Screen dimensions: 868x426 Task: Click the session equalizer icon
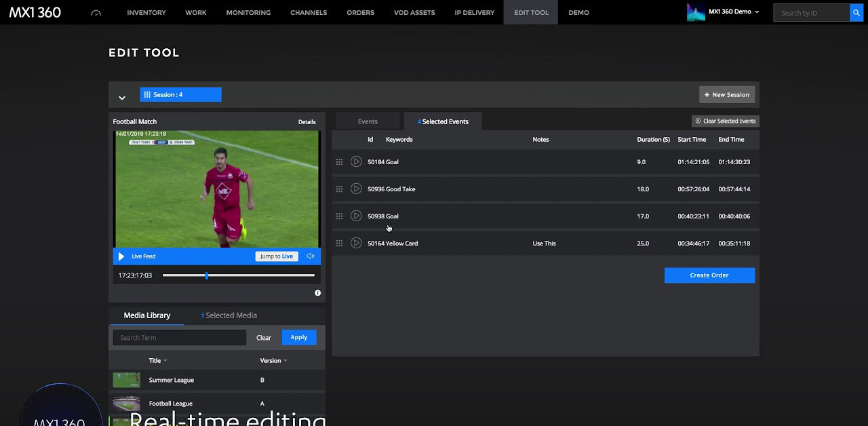[147, 95]
